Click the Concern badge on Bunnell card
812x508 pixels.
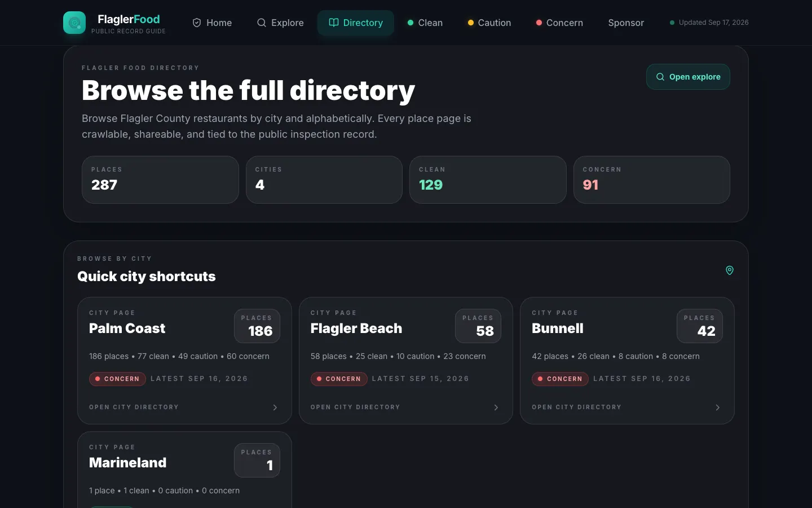[560, 379]
